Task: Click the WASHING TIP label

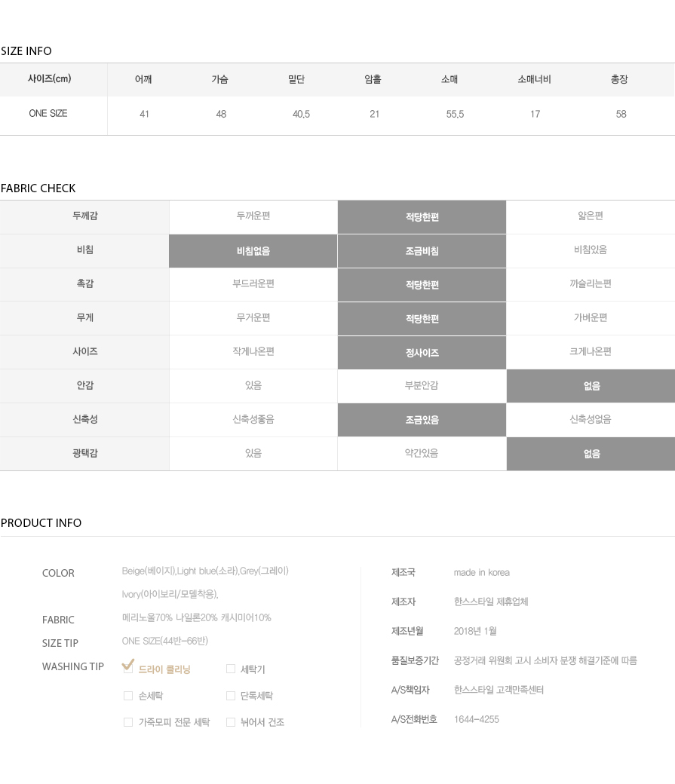Action: click(x=73, y=666)
